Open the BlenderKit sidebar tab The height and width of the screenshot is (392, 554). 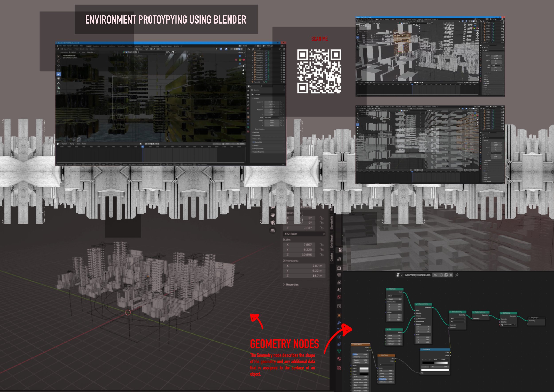[332, 222]
